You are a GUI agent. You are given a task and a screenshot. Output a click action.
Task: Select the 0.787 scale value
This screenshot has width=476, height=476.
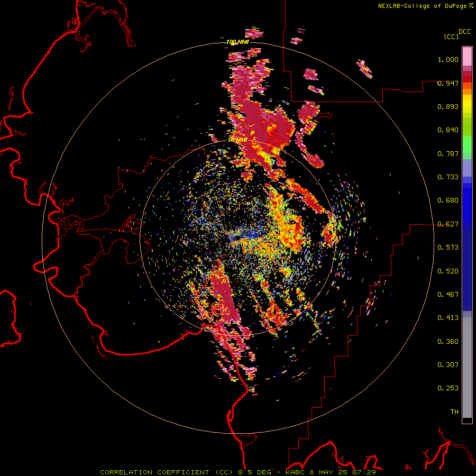pos(448,153)
